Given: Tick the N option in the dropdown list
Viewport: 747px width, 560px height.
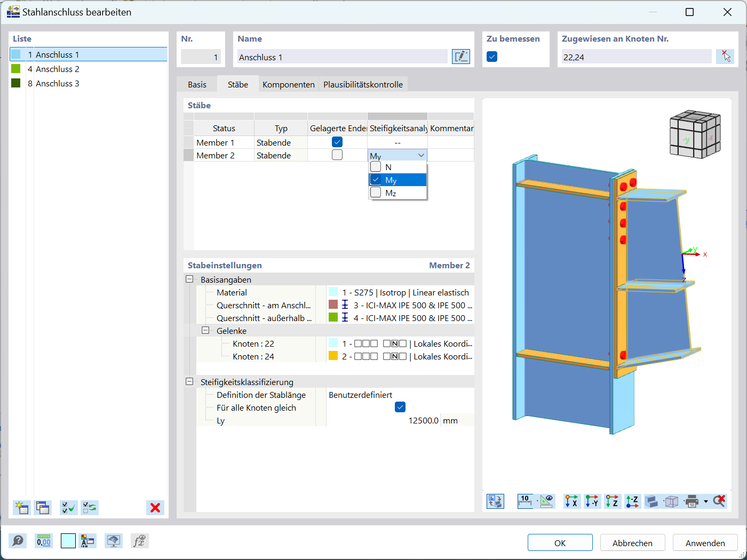Looking at the screenshot, I should click(376, 167).
